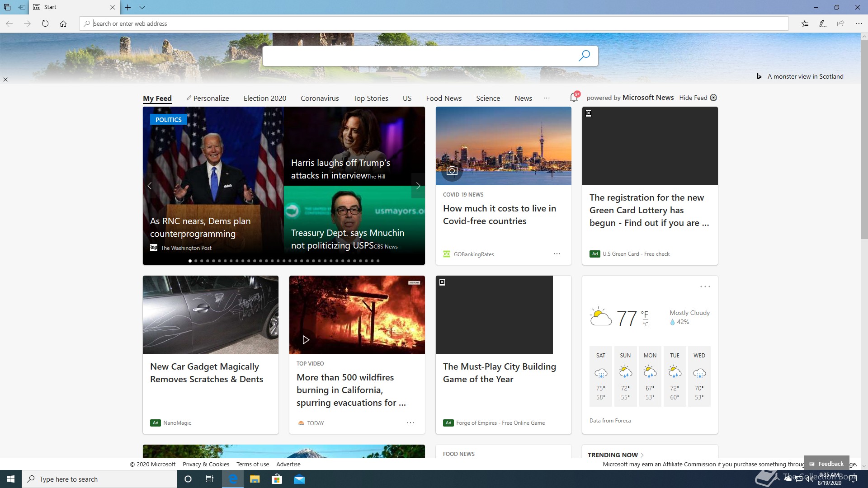Viewport: 868px width, 488px height.
Task: Click Hide Feed link
Action: (693, 98)
